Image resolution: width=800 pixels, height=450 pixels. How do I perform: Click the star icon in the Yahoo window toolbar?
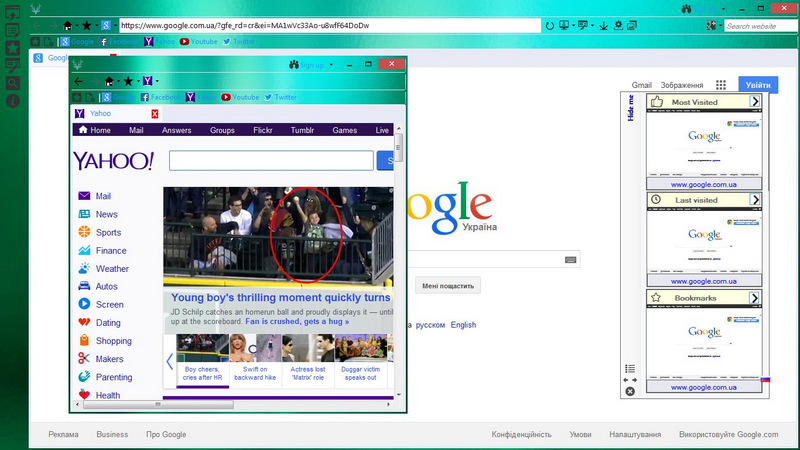(128, 81)
